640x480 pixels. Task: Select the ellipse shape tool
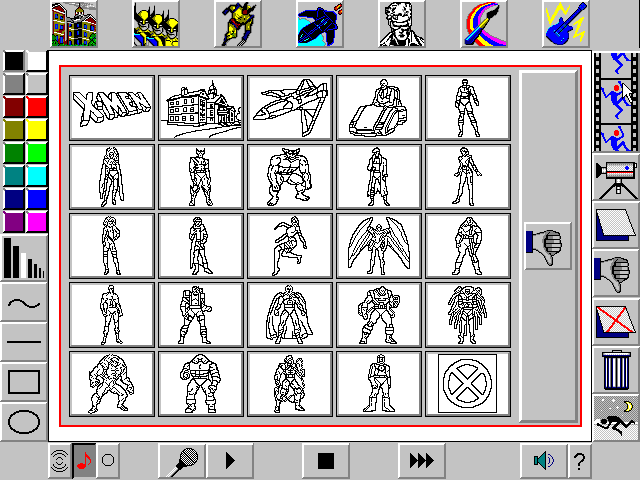[24, 422]
